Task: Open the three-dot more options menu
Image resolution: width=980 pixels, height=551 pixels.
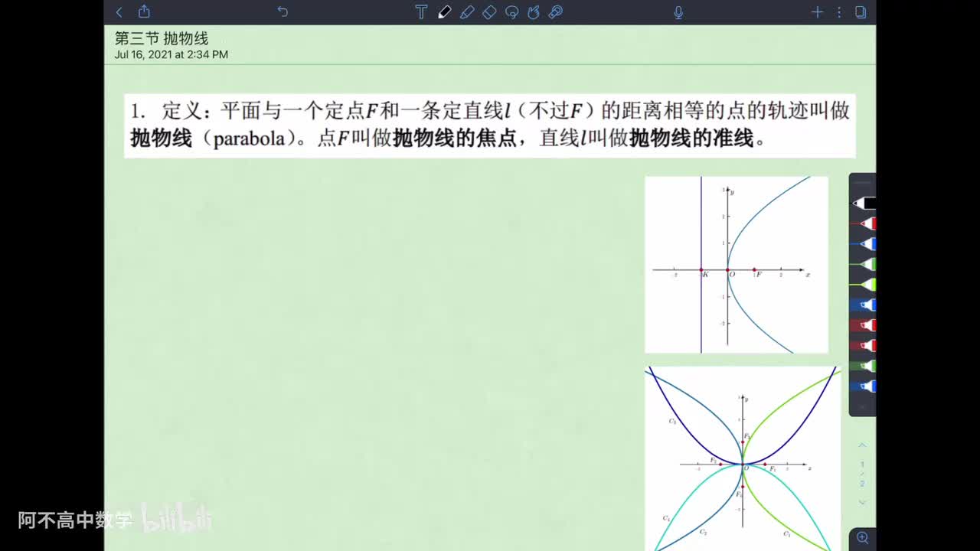Action: tap(839, 11)
